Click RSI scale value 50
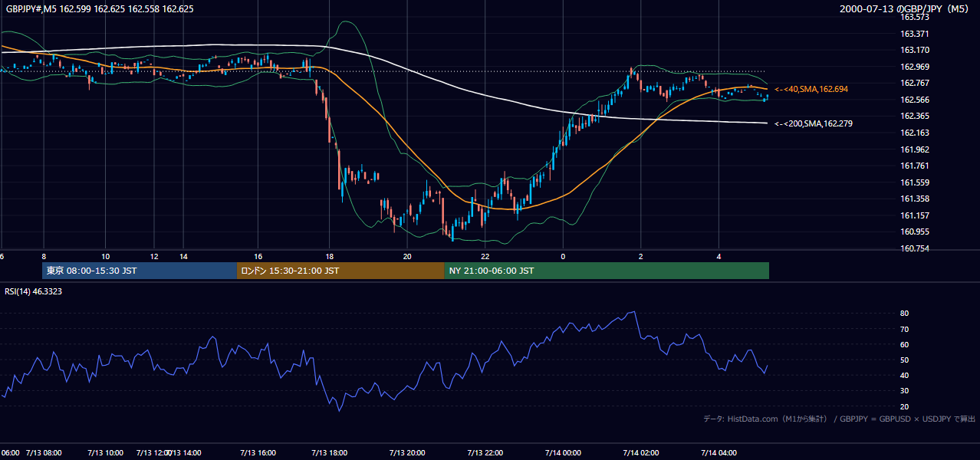The width and height of the screenshot is (980, 460). tap(905, 360)
